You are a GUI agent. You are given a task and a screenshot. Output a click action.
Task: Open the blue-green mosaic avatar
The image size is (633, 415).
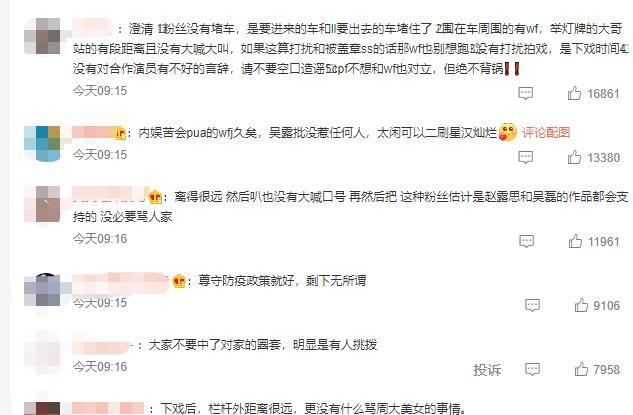point(42,144)
